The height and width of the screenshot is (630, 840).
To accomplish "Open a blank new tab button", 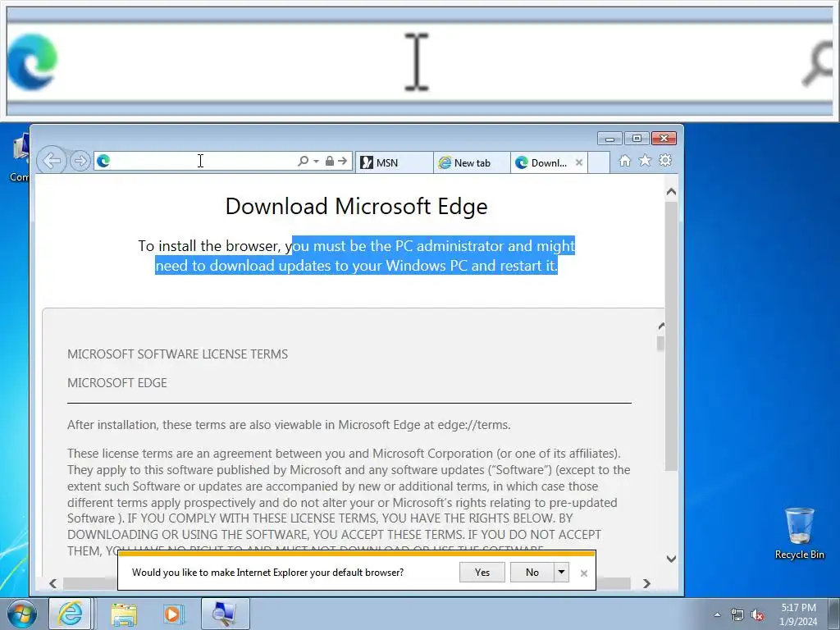I will pyautogui.click(x=599, y=162).
